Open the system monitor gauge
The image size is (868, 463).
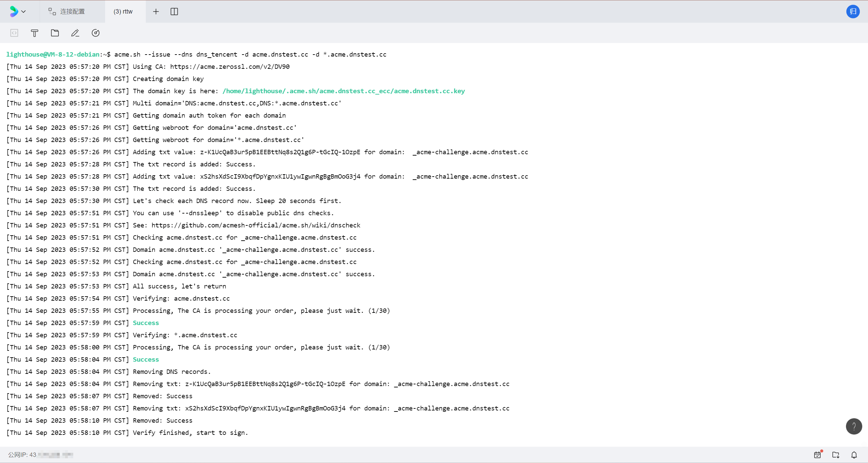95,33
